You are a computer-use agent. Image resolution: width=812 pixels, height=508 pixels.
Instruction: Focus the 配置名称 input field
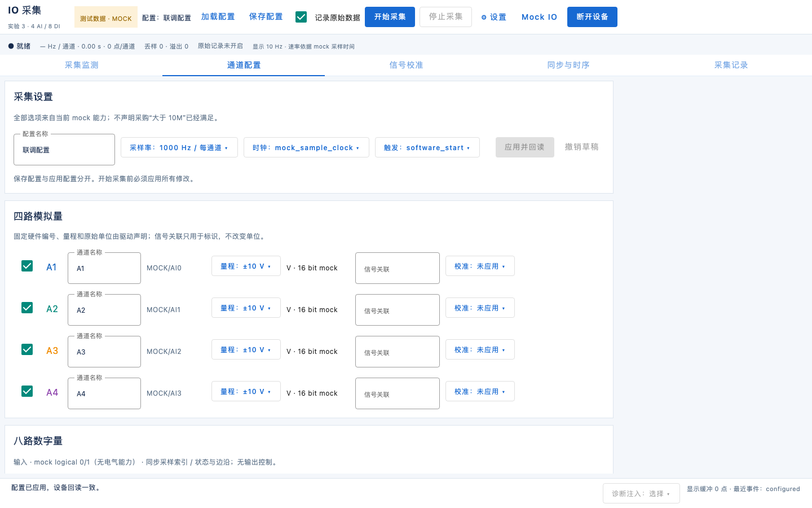(64, 150)
